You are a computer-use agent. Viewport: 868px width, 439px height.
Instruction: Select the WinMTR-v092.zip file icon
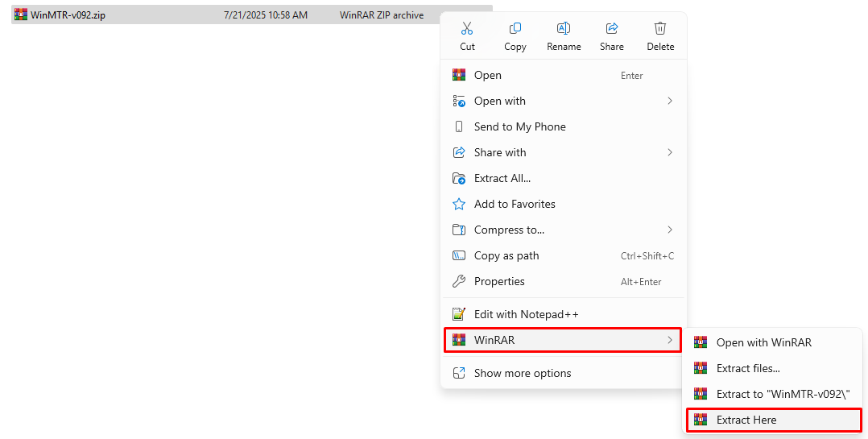(x=21, y=14)
